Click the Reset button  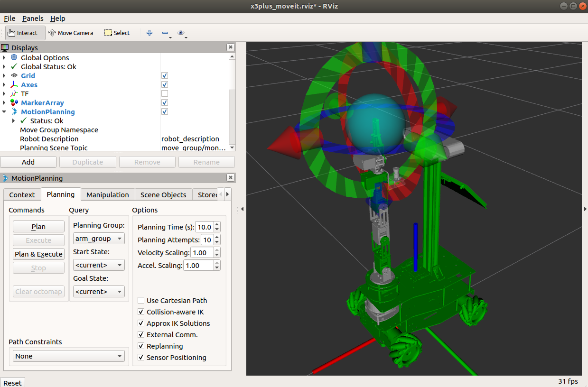(12, 383)
